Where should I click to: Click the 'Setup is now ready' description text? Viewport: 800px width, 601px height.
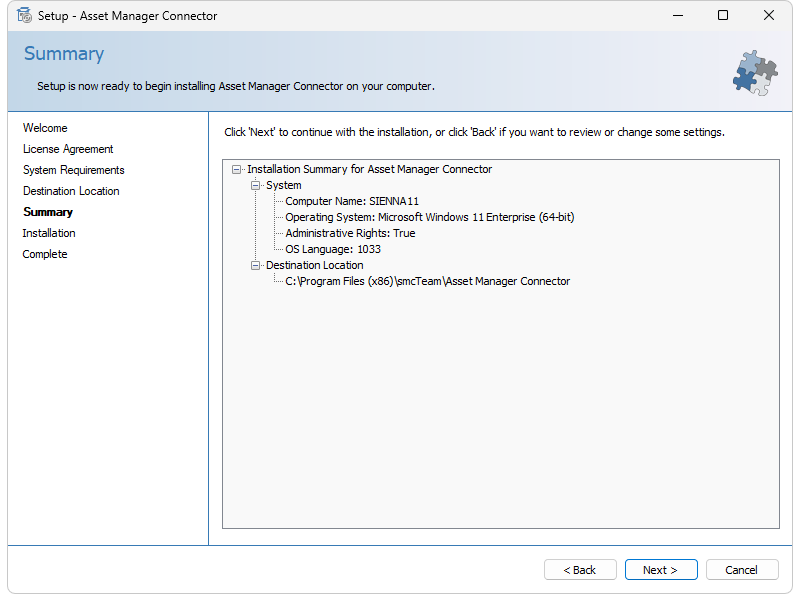click(236, 86)
